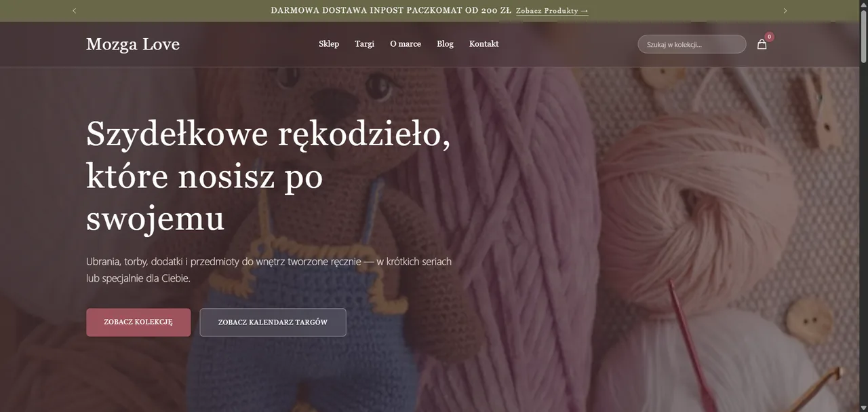Image resolution: width=868 pixels, height=412 pixels.
Task: Open the Sklep menu item
Action: click(x=329, y=44)
